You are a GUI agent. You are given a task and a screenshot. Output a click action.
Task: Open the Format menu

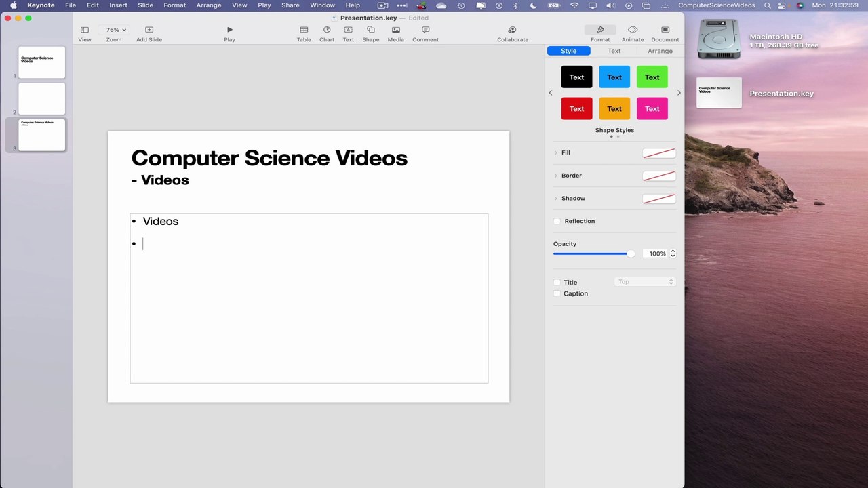[174, 5]
